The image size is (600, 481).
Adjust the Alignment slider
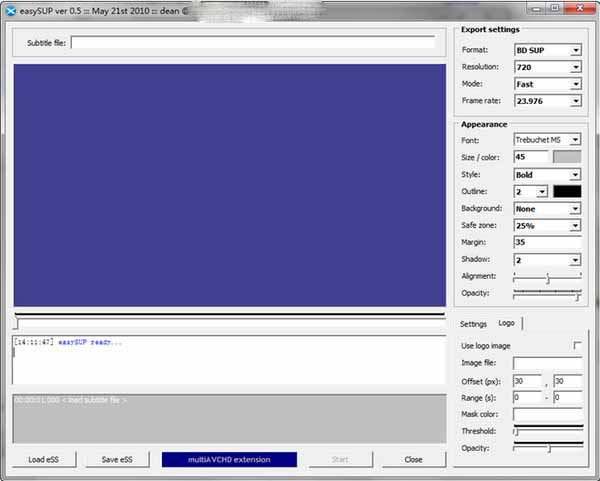[x=548, y=277]
